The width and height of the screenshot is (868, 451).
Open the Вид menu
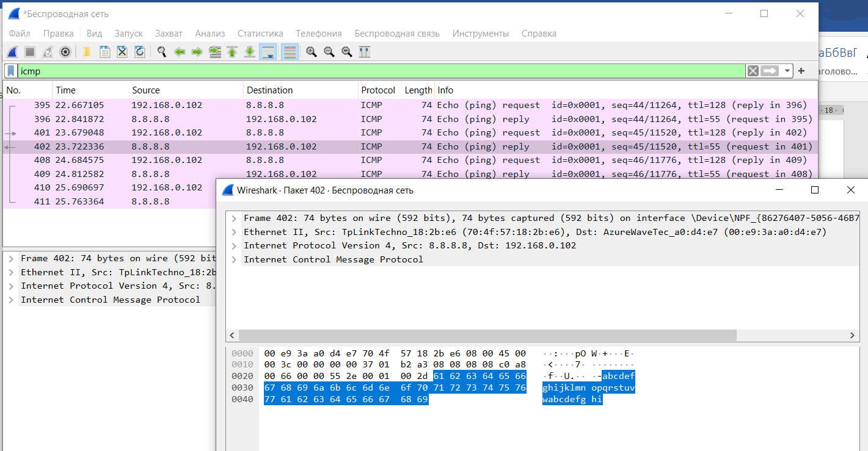pyautogui.click(x=94, y=34)
